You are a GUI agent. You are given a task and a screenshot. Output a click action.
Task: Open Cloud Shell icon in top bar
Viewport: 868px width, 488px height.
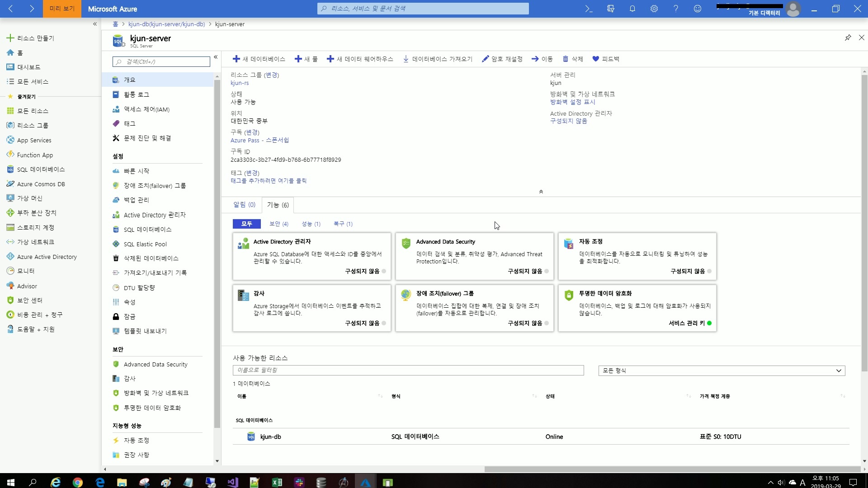click(x=589, y=9)
